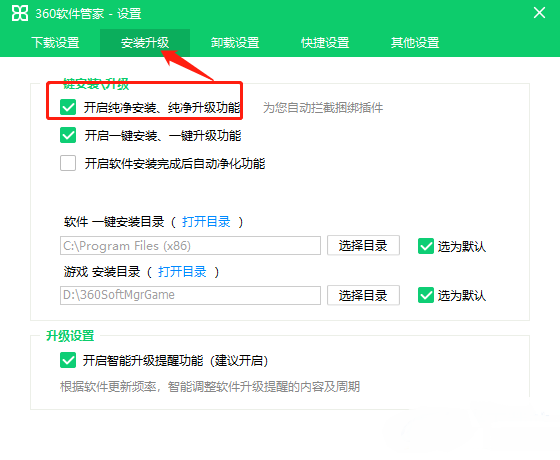Toggle 开启纯净安装、纯净升级功能 checkbox

[x=68, y=107]
